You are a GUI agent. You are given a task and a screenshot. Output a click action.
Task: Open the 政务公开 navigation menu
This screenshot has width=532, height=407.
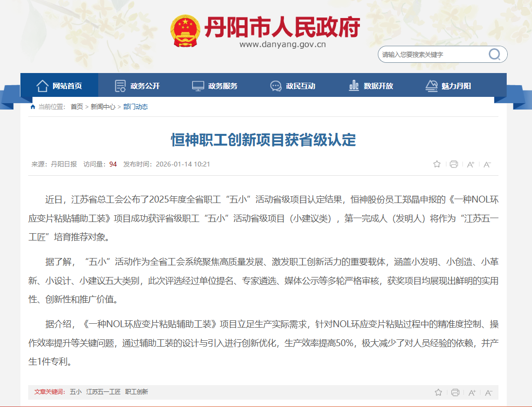point(137,86)
